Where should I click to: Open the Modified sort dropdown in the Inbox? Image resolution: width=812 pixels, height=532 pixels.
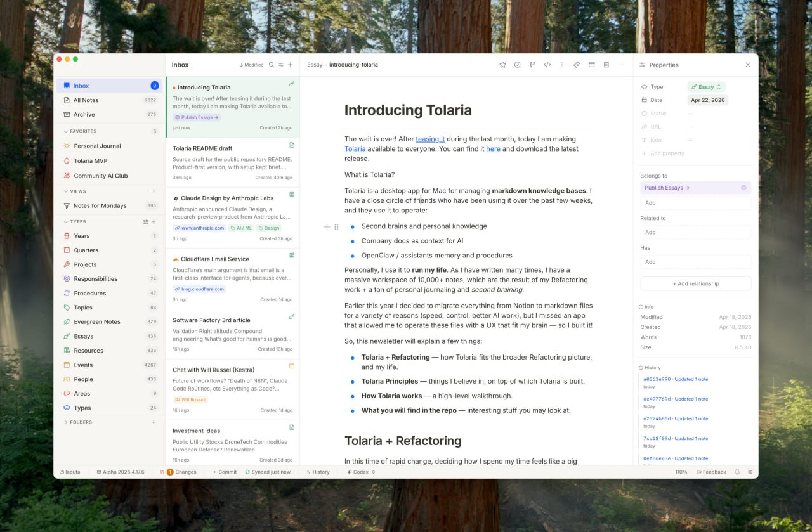tap(251, 64)
